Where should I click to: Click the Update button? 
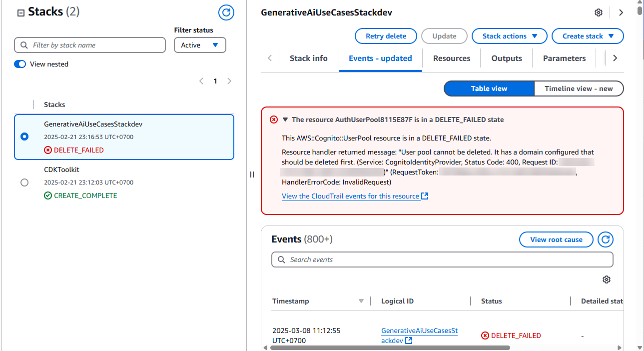[444, 36]
